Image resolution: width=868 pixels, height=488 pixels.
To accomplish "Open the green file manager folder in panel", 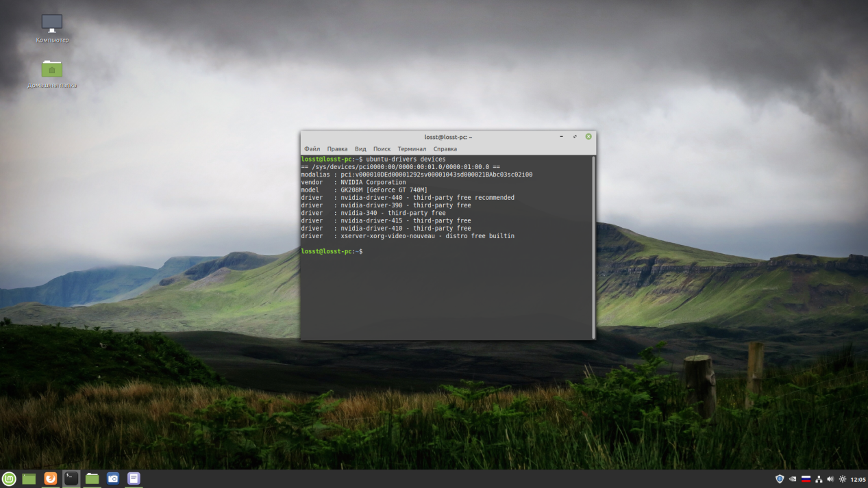I will 92,479.
